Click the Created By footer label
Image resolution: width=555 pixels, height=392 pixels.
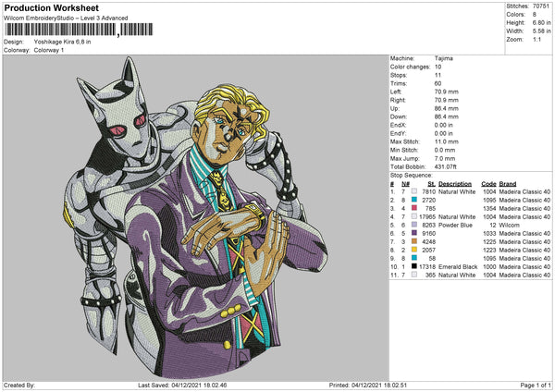point(19,385)
